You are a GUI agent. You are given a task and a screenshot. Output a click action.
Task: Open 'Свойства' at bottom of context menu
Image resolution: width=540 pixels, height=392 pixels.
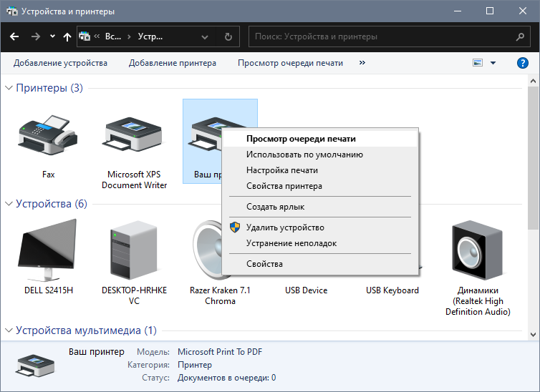pos(320,264)
